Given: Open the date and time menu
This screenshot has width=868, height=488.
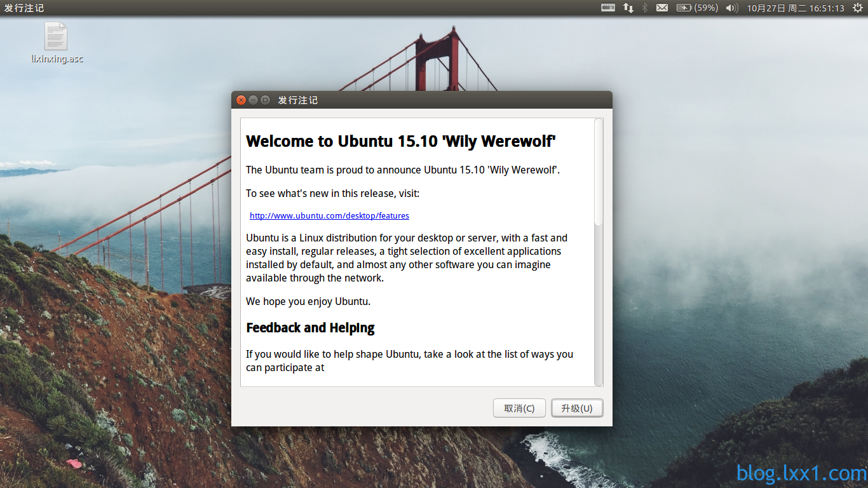Looking at the screenshot, I should [x=796, y=8].
